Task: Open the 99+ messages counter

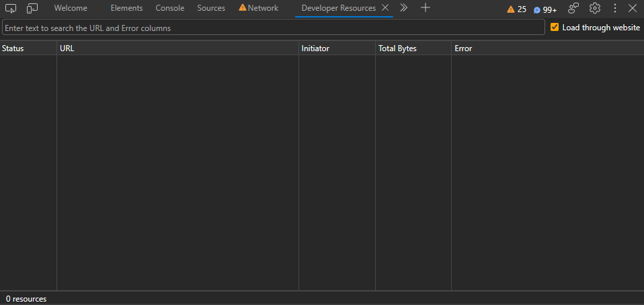Action: click(x=545, y=9)
